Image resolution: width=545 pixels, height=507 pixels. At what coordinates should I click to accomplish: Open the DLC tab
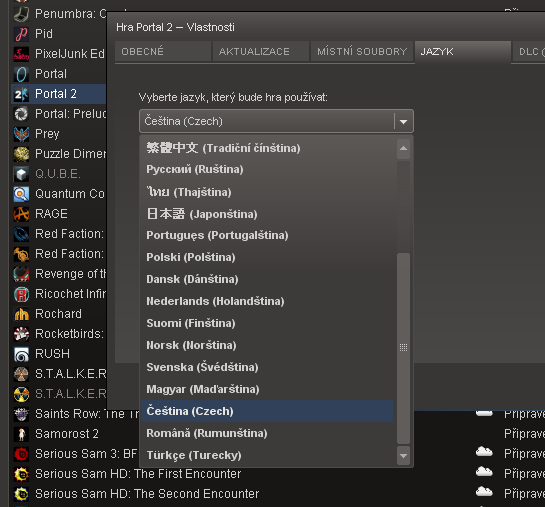coord(529,51)
